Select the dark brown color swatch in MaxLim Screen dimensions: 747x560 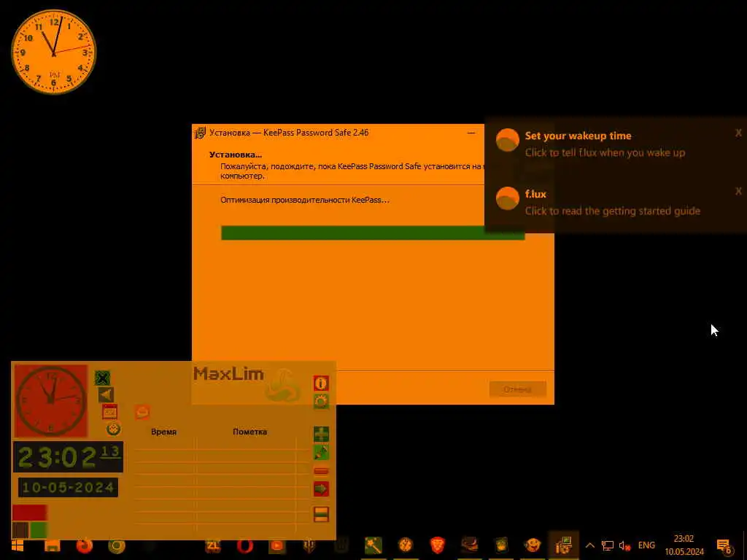(20, 529)
